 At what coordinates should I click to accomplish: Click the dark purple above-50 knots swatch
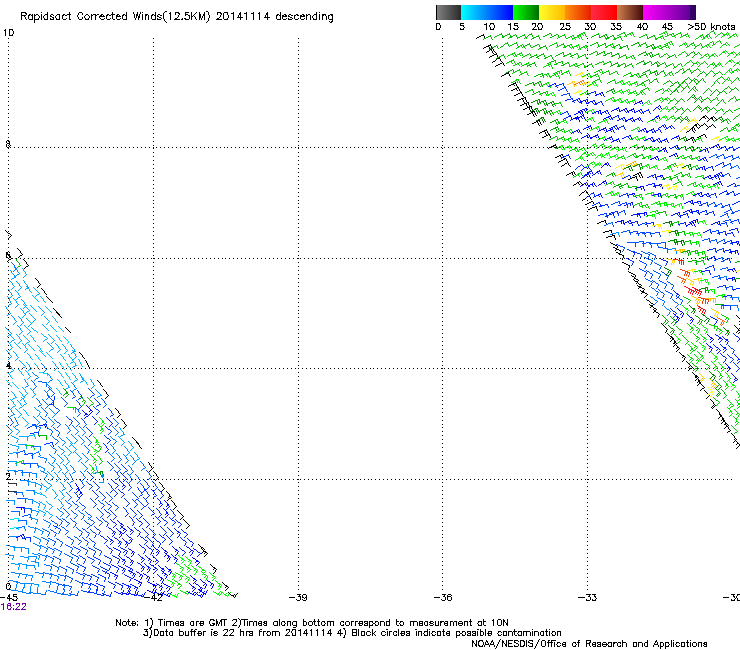coord(693,12)
